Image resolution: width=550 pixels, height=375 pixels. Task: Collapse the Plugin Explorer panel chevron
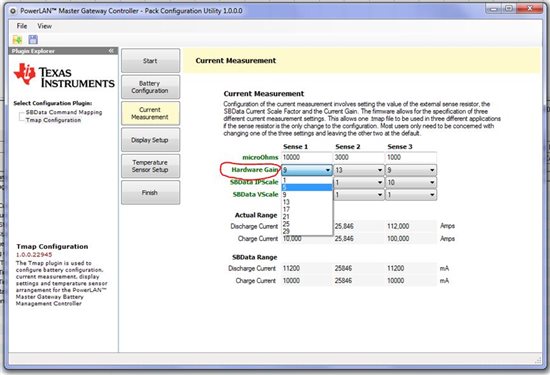[x=111, y=51]
